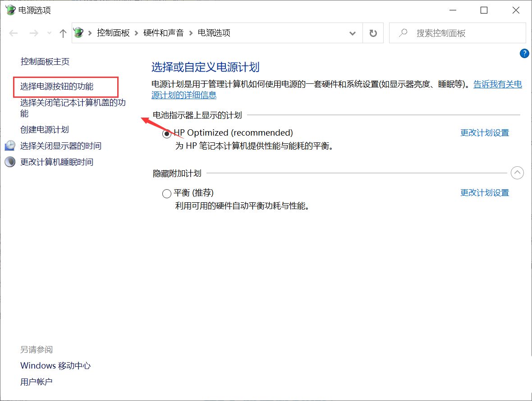The width and height of the screenshot is (532, 401).
Task: Go up one level with up arrow
Action: coord(63,33)
